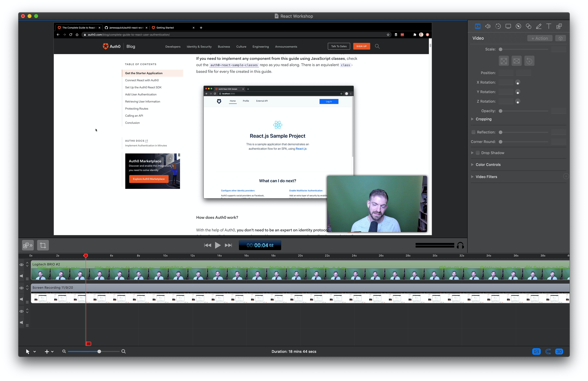588x381 pixels.
Task: Click the reset scale button under Scale
Action: click(x=529, y=61)
